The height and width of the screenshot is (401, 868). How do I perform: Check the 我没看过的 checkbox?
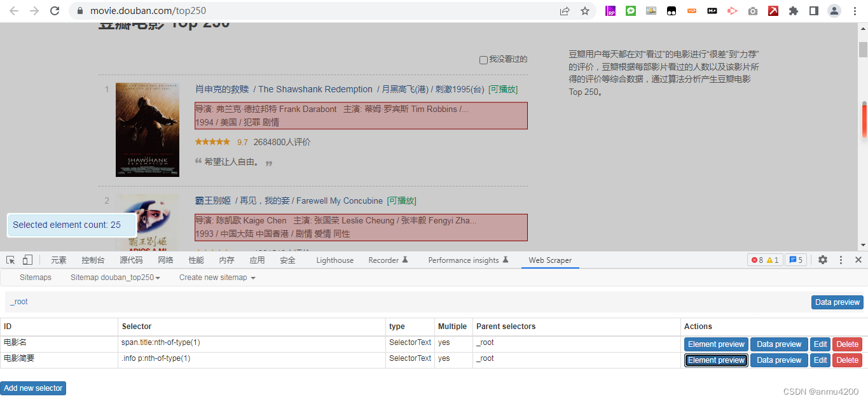pos(483,60)
